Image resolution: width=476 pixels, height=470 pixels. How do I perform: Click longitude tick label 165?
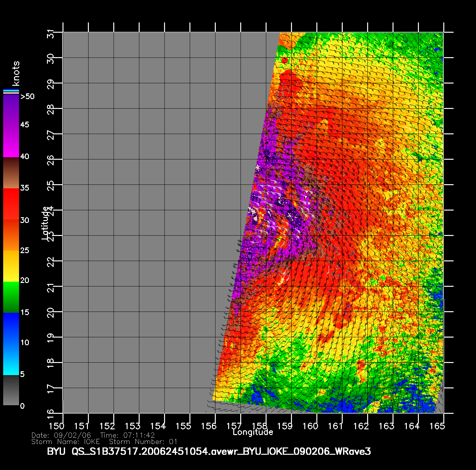pyautogui.click(x=437, y=426)
